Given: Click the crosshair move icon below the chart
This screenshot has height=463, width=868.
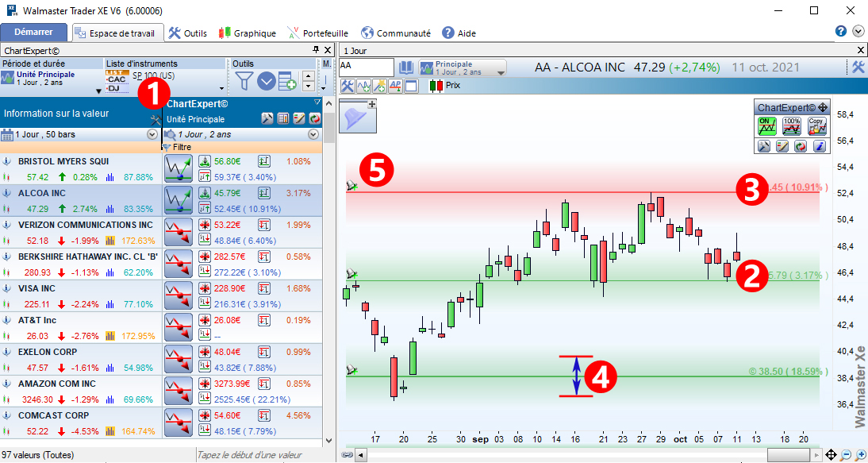Looking at the screenshot, I should (x=831, y=455).
